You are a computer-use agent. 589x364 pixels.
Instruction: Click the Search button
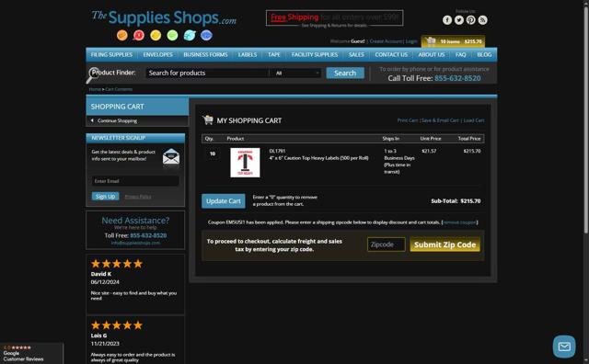click(345, 74)
